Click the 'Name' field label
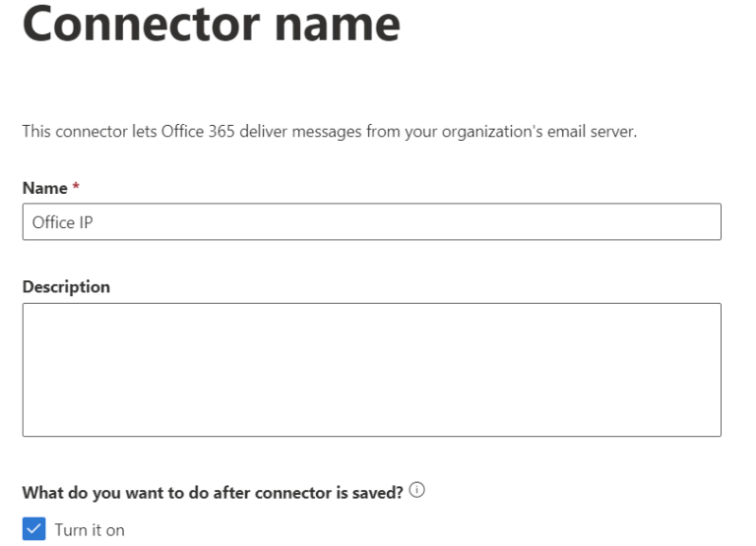756x546 pixels. coord(44,188)
